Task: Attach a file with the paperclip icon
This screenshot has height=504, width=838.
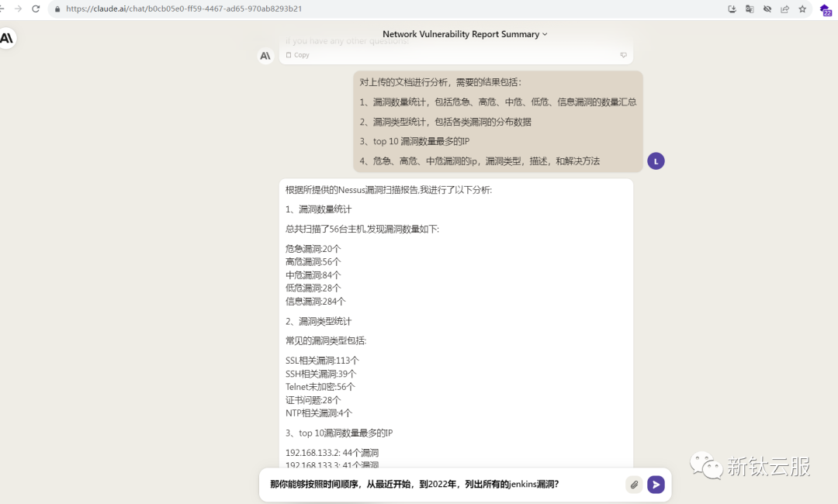Action: click(634, 485)
